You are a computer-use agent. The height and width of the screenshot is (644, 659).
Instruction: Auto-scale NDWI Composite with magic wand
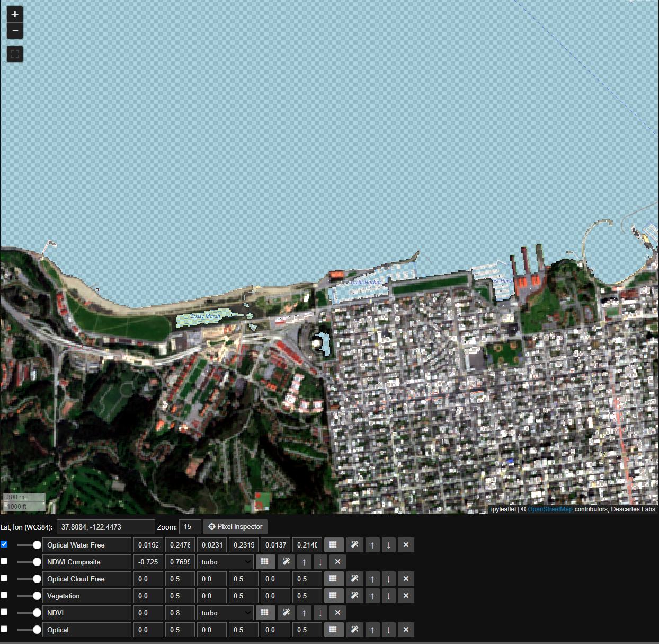(286, 562)
